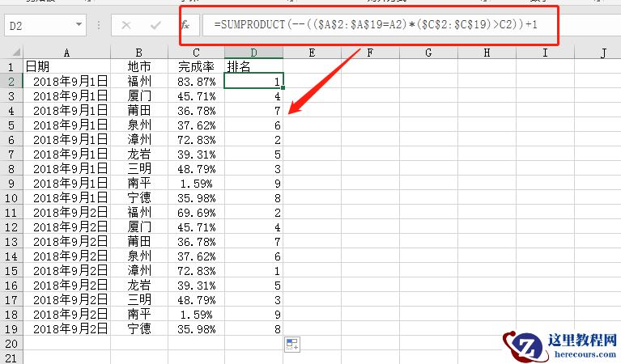Screen dimensions: 621x364
Task: Select column H header
Action: coord(487,53)
